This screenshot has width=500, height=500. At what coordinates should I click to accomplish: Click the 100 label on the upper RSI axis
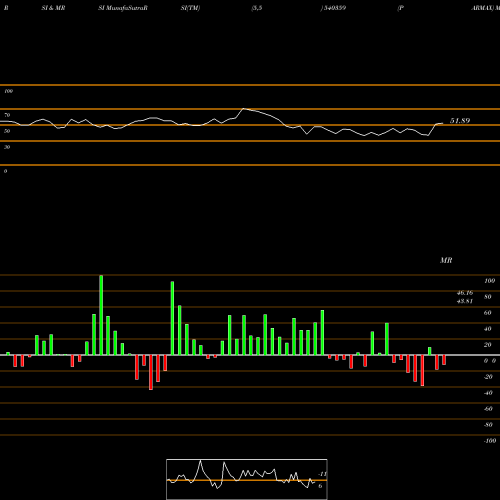coord(8,91)
